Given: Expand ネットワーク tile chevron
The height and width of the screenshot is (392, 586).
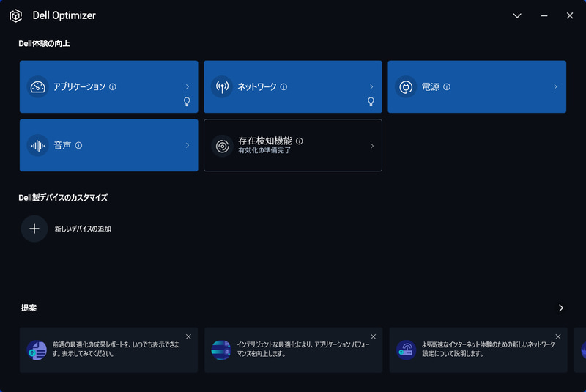Looking at the screenshot, I should tap(371, 86).
